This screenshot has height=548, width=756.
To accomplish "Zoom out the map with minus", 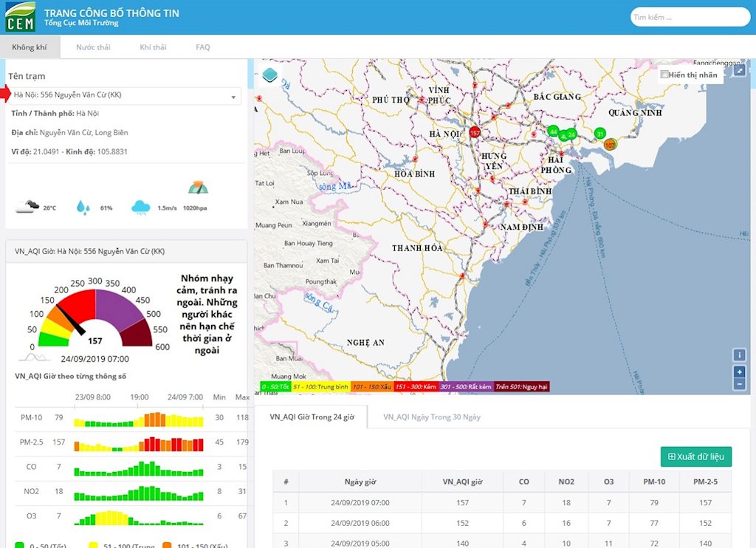I will pos(739,384).
